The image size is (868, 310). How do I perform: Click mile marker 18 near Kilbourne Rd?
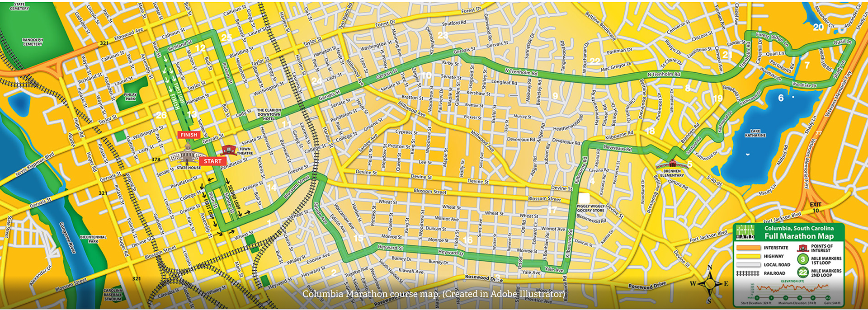pyautogui.click(x=650, y=131)
